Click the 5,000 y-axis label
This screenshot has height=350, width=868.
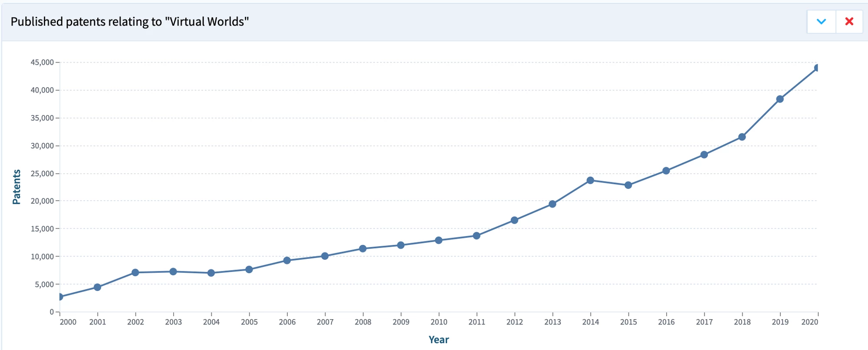pos(44,284)
